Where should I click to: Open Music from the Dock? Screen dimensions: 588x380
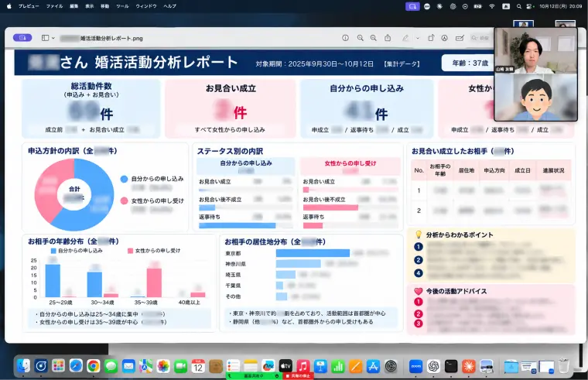pos(303,366)
